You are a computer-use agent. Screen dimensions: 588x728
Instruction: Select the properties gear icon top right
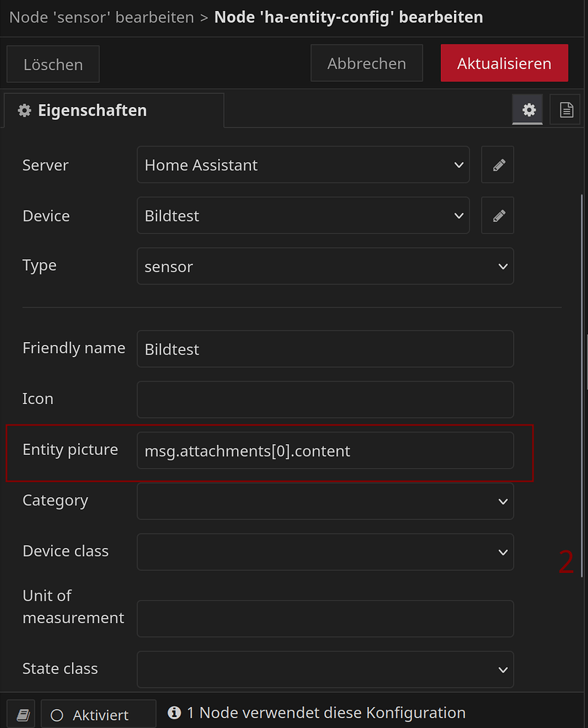tap(528, 109)
